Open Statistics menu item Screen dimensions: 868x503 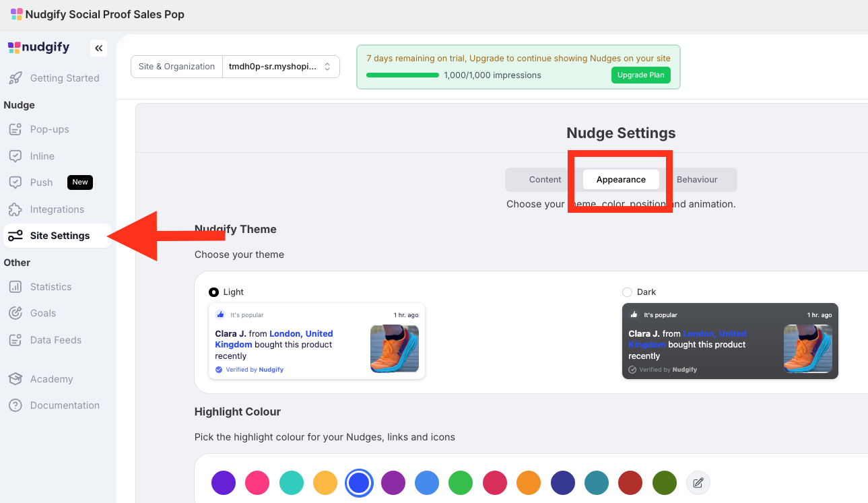point(58,287)
